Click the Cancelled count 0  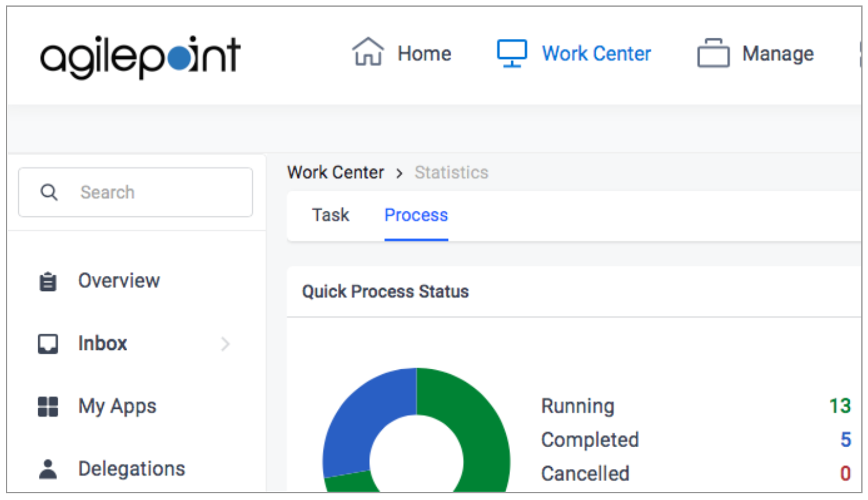click(846, 473)
